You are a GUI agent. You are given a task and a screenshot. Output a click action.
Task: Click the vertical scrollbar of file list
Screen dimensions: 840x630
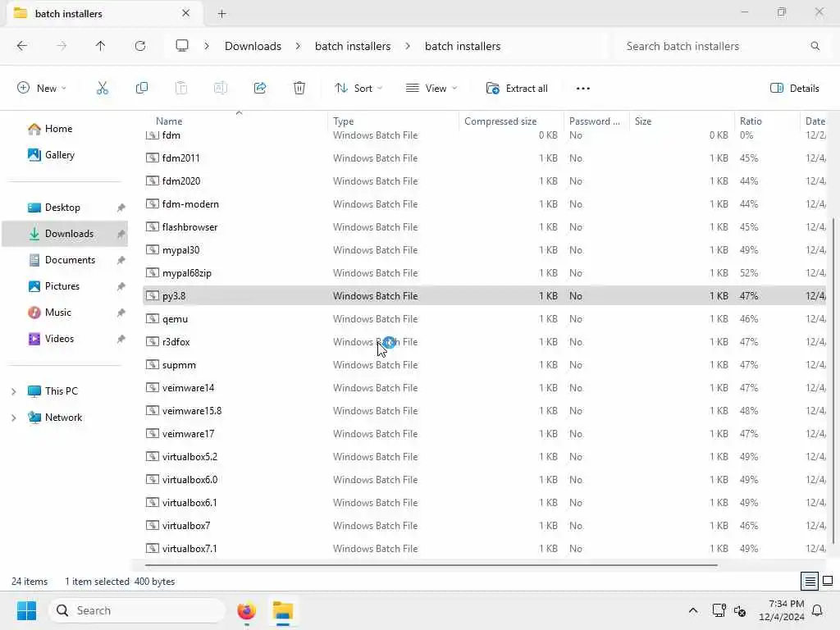point(833,381)
